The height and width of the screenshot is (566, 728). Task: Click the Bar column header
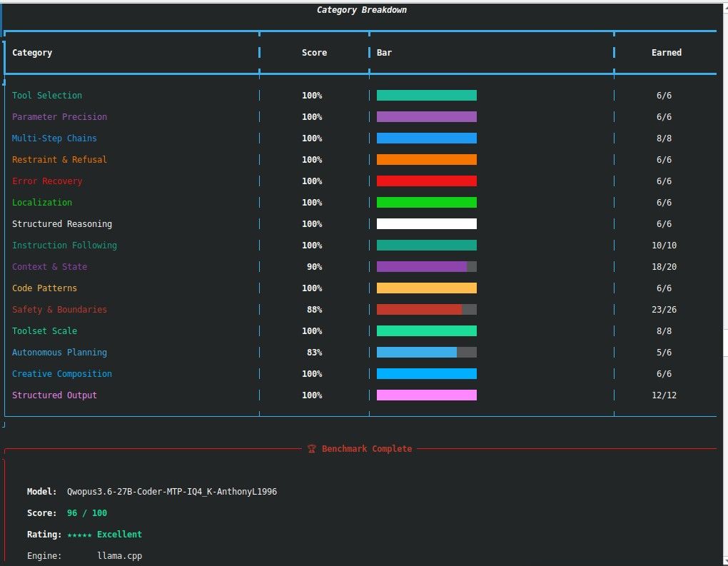click(384, 53)
